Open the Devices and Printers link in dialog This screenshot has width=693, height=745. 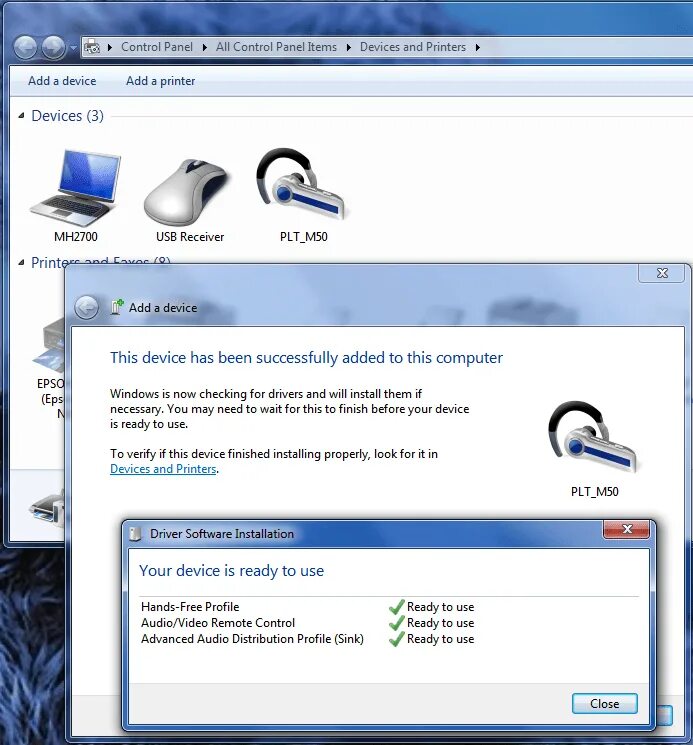163,469
